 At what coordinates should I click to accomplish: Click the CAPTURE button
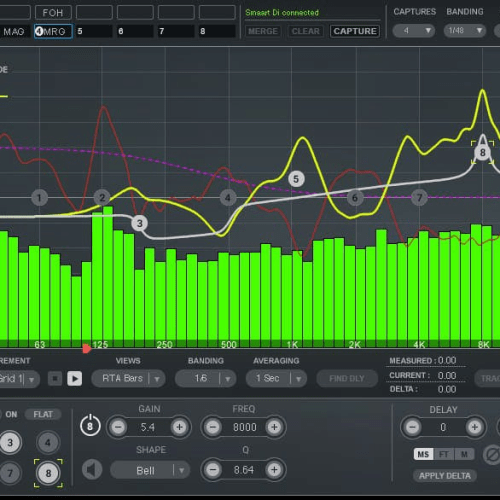pyautogui.click(x=355, y=31)
